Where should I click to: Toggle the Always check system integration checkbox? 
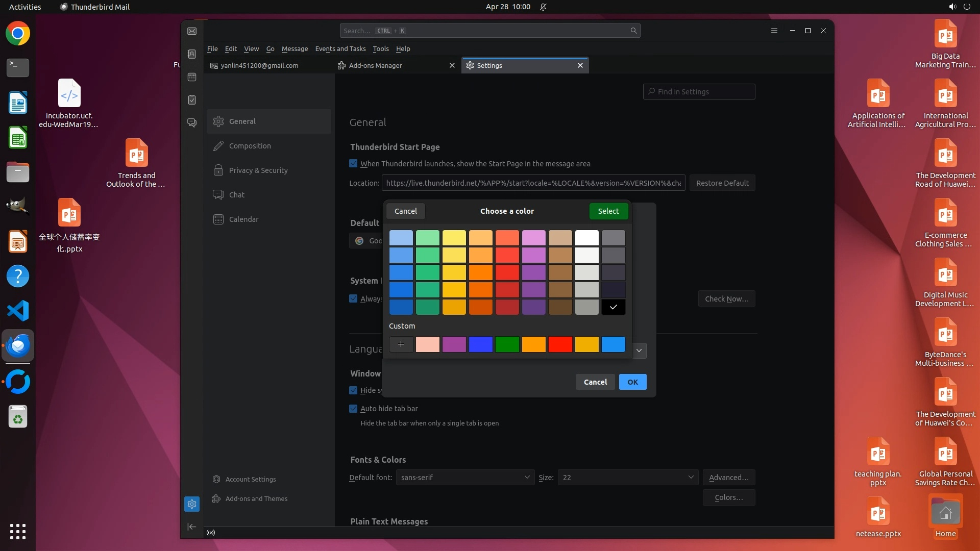tap(353, 299)
